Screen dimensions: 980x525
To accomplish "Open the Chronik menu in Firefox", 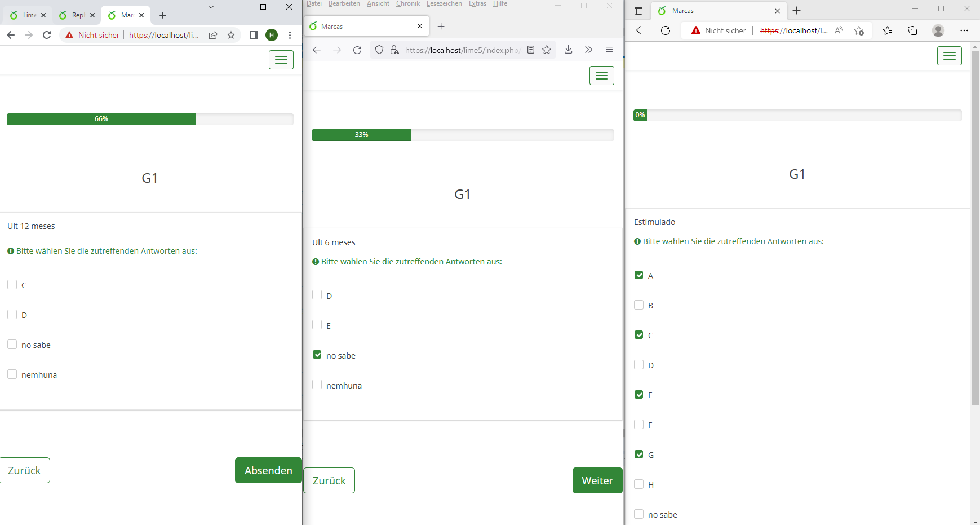I will tap(407, 4).
